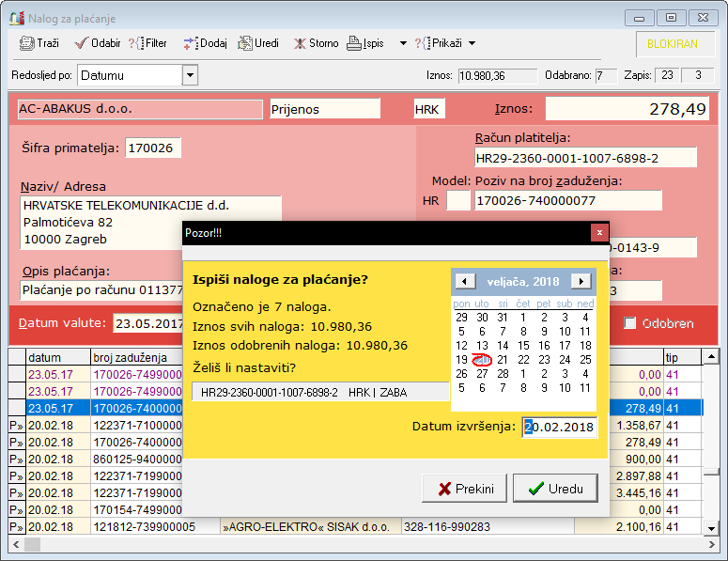
Task: Go to previous month in calendar
Action: (463, 281)
